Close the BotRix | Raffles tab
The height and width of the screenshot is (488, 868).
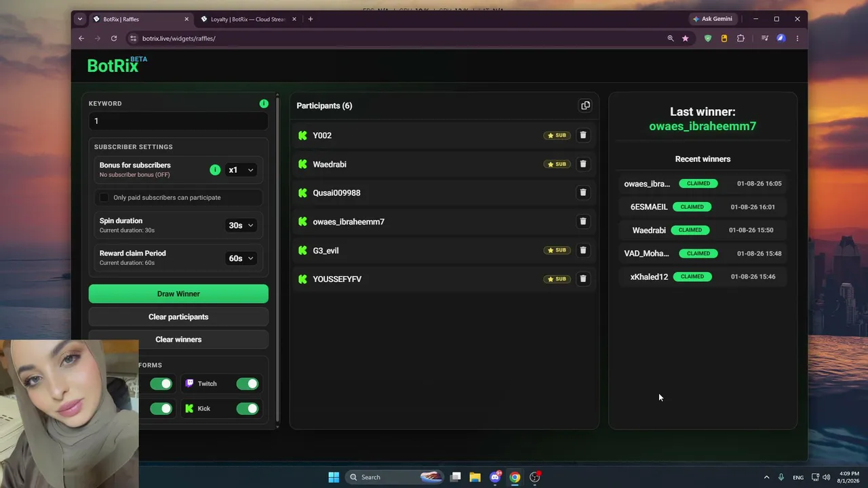point(186,19)
